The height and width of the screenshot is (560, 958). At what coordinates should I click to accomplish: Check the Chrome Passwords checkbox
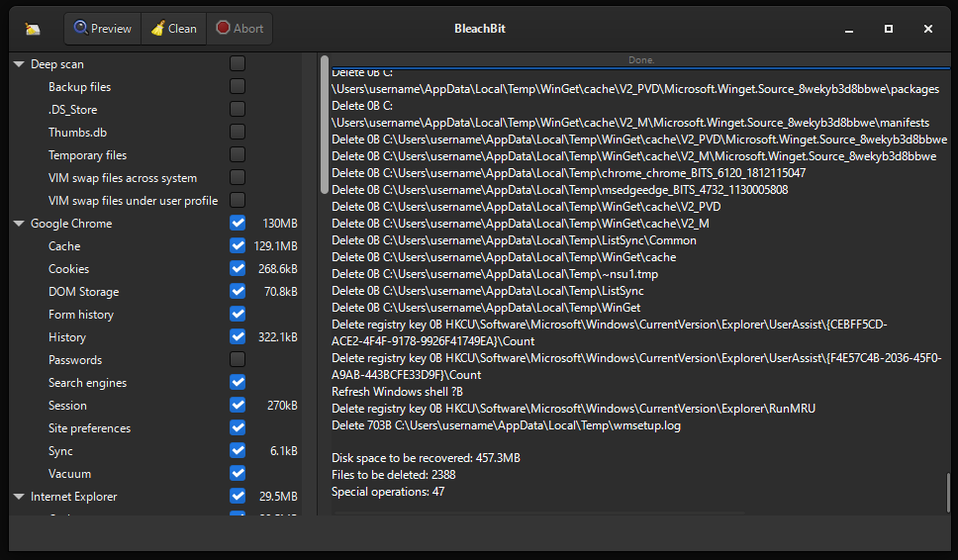pyautogui.click(x=238, y=359)
